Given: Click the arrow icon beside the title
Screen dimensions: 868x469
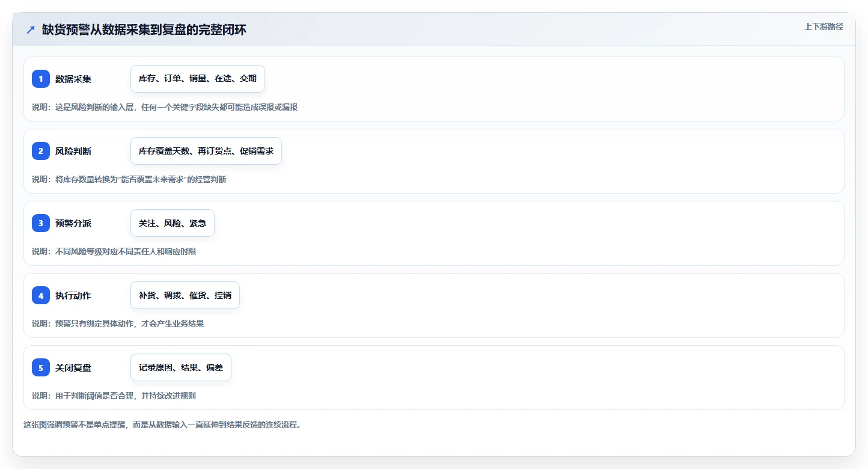Looking at the screenshot, I should pyautogui.click(x=31, y=30).
